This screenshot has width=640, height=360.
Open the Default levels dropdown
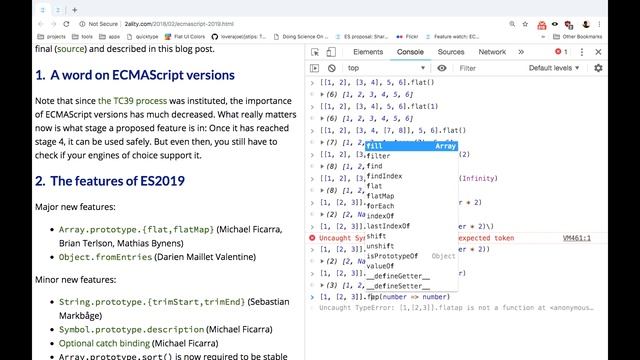coord(554,68)
